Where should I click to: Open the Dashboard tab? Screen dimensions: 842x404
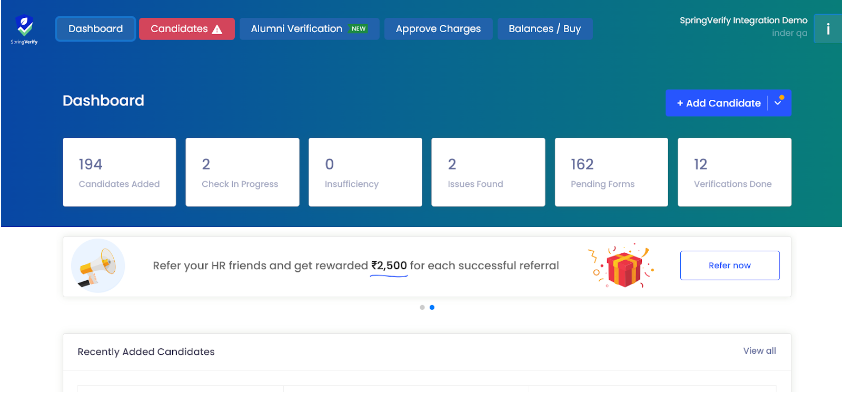pos(96,29)
